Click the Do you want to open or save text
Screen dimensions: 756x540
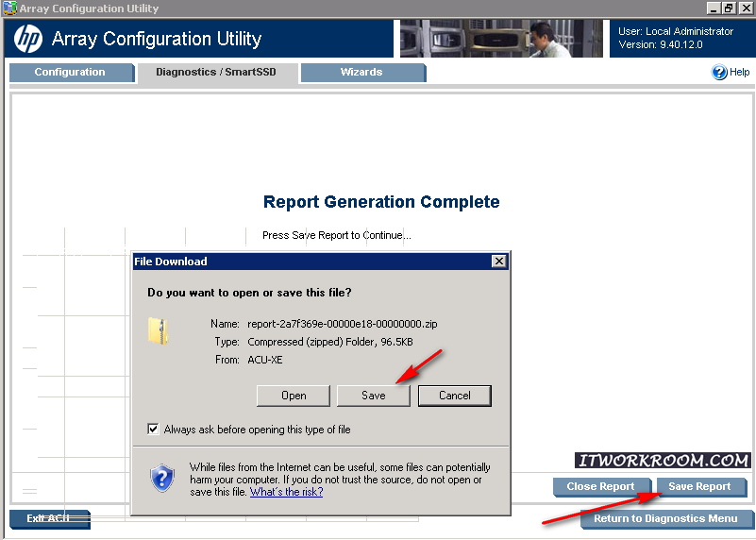click(x=249, y=293)
